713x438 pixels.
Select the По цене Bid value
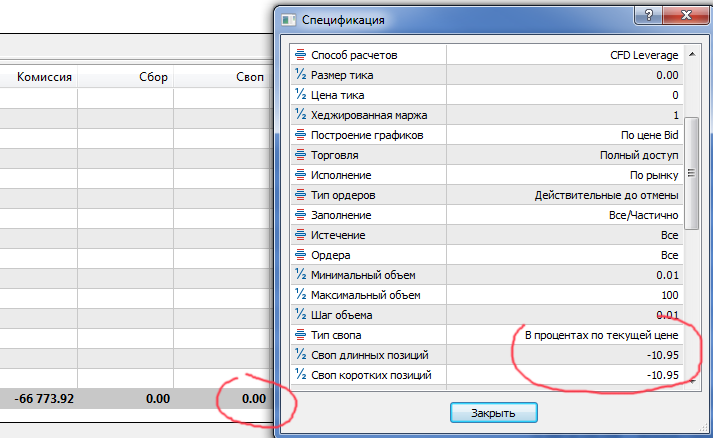[649, 135]
